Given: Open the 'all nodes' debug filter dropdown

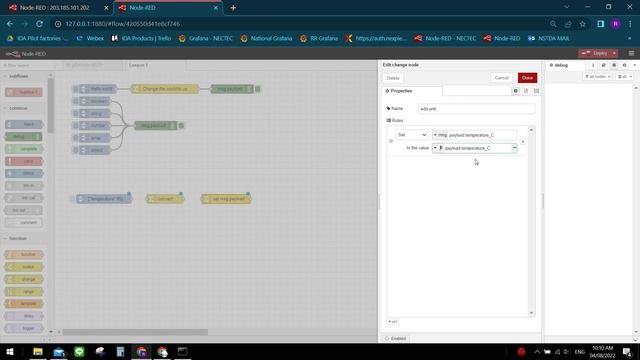Looking at the screenshot, I should [x=598, y=77].
